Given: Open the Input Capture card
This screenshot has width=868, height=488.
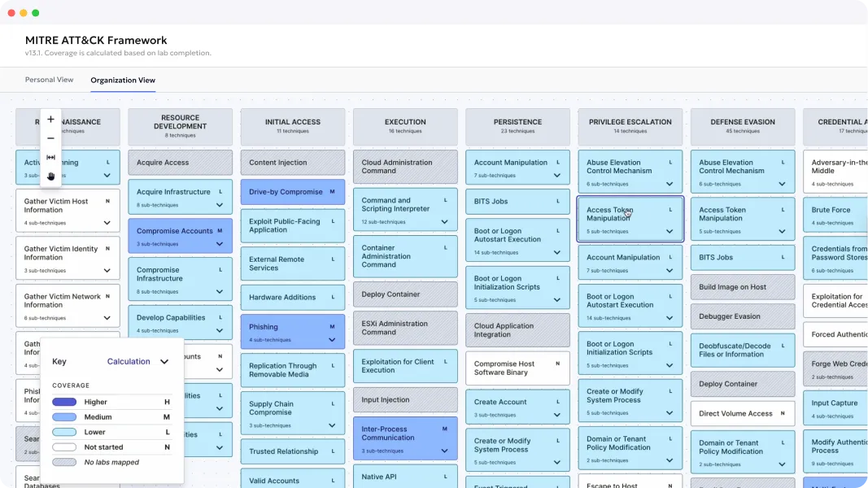Looking at the screenshot, I should pos(836,407).
